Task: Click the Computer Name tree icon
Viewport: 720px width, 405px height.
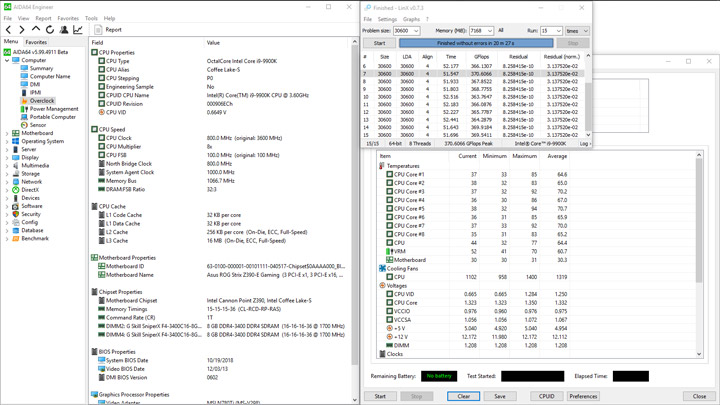Action: pos(24,76)
